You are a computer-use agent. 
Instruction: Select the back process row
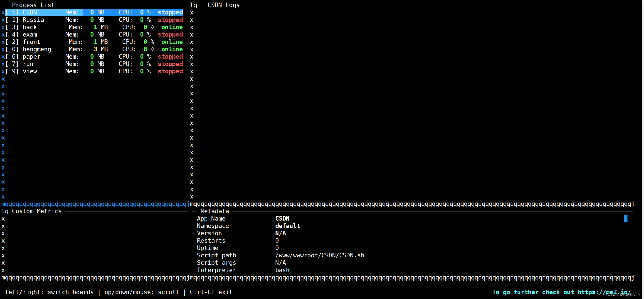click(30, 27)
